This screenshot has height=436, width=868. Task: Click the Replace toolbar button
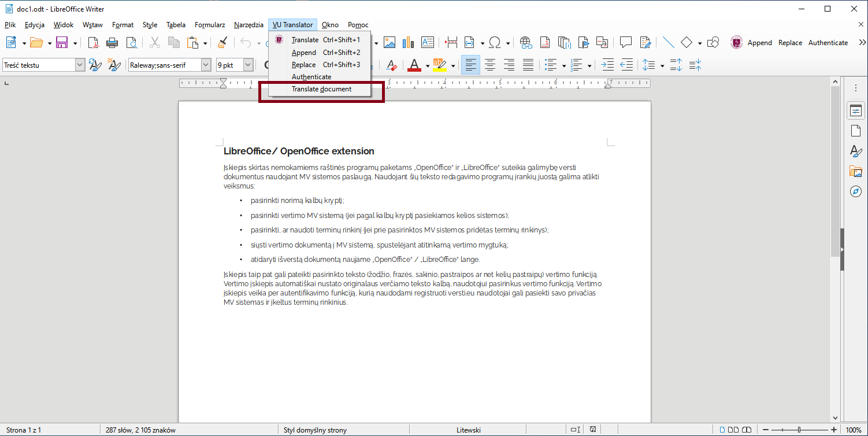click(x=790, y=43)
